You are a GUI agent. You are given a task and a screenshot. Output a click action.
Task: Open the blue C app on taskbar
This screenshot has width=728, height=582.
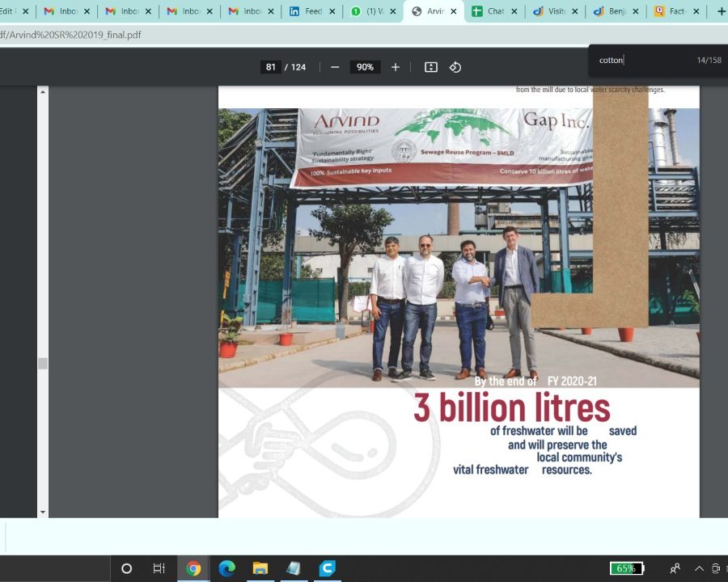coord(327,568)
